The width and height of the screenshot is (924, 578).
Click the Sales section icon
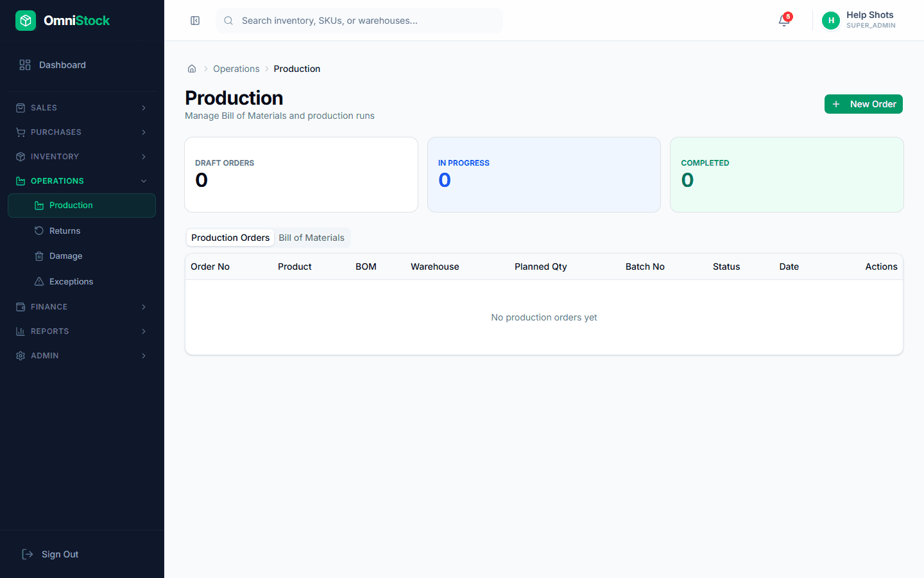(x=21, y=108)
